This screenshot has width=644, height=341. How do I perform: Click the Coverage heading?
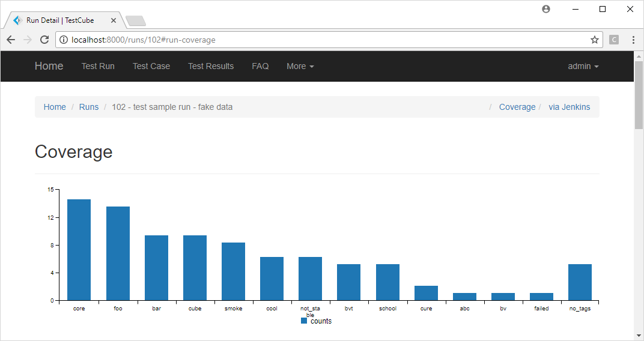73,152
